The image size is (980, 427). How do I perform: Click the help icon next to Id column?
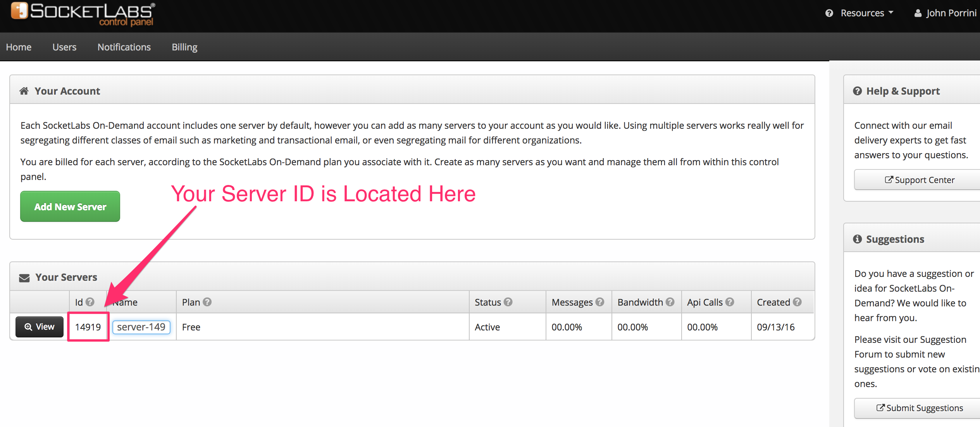tap(90, 302)
